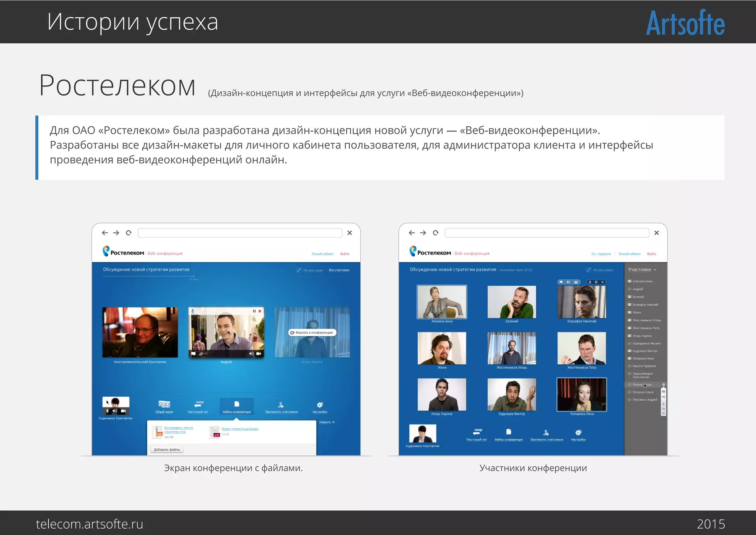The width and height of the screenshot is (756, 535).
Task: Toggle own speaker on Кудесников Константин tile
Action: click(115, 411)
